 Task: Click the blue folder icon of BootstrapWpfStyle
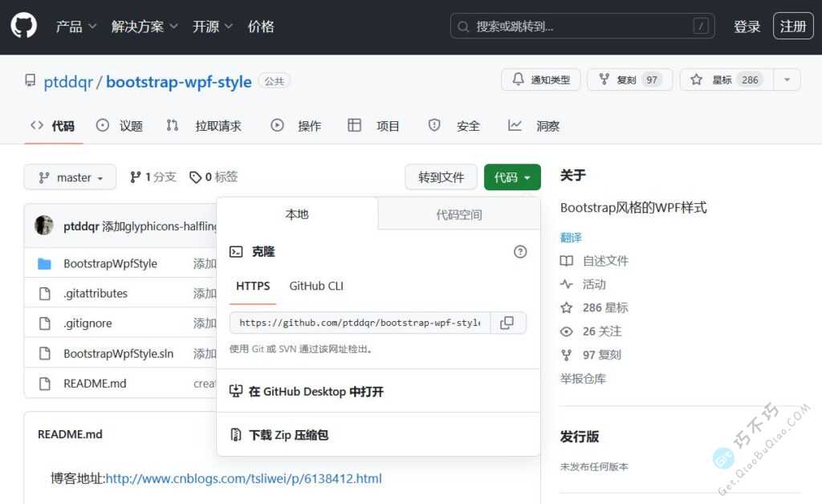point(45,263)
